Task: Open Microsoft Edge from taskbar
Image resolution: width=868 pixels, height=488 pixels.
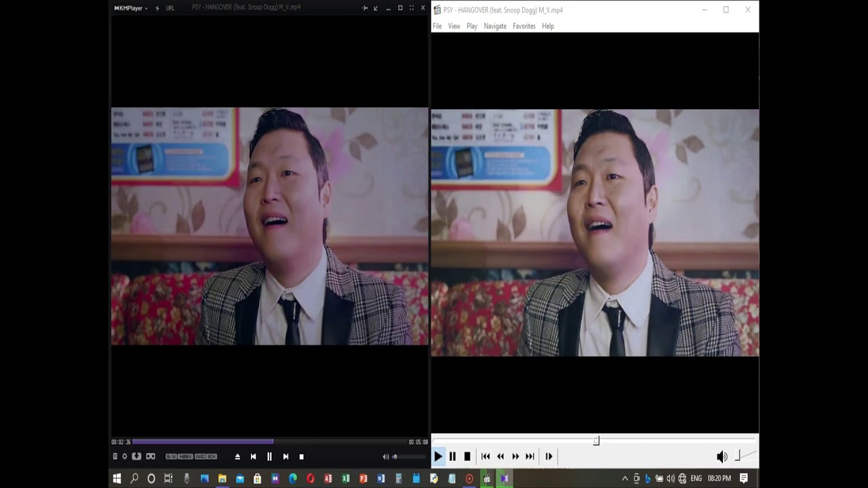Action: [x=293, y=479]
